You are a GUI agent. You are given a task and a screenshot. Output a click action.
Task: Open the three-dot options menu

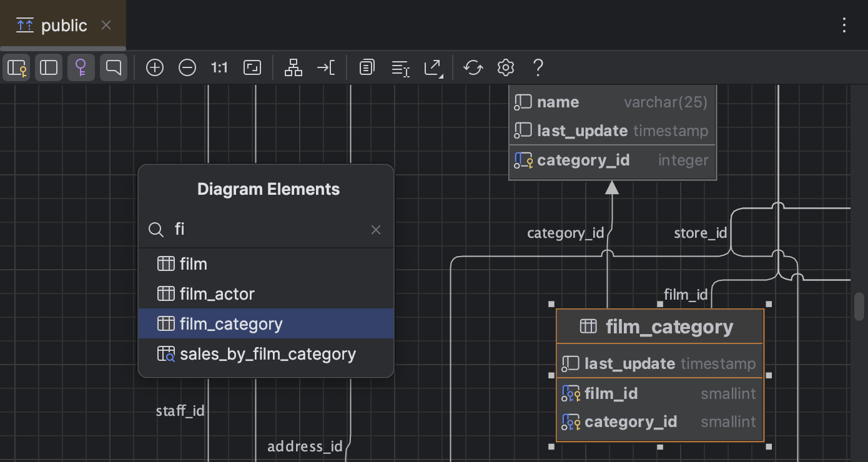click(844, 25)
